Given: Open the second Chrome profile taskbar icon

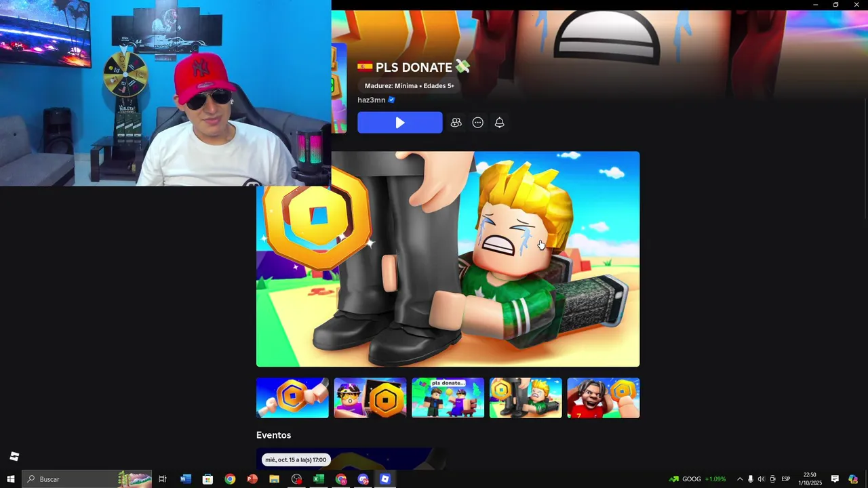Looking at the screenshot, I should point(341,479).
